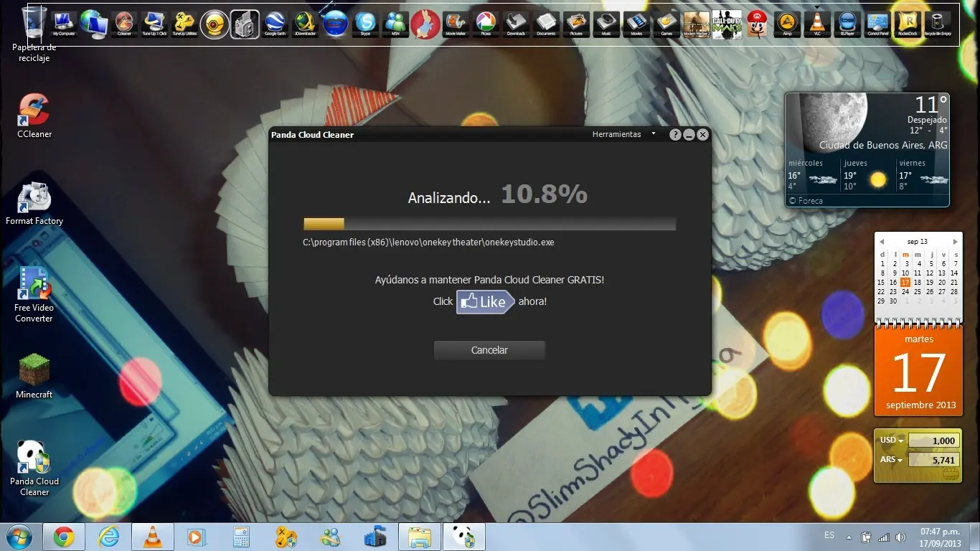Launch Aimp player from the dock

[x=787, y=24]
